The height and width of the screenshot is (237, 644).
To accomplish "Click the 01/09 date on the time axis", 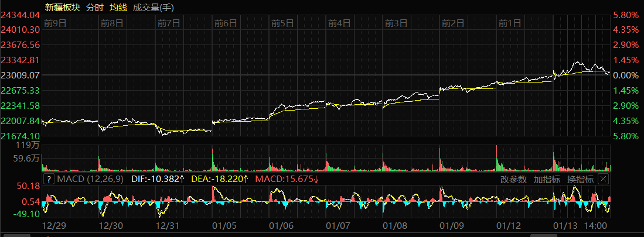I will point(452,225).
